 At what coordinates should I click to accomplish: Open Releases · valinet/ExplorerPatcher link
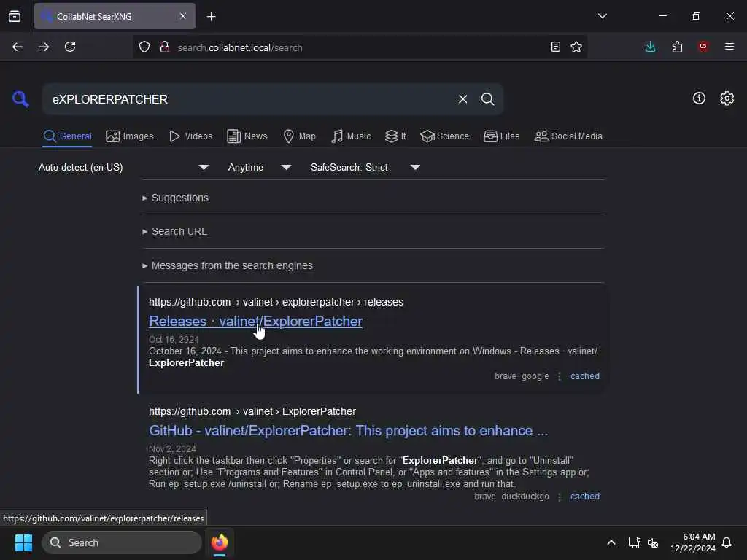tap(255, 322)
